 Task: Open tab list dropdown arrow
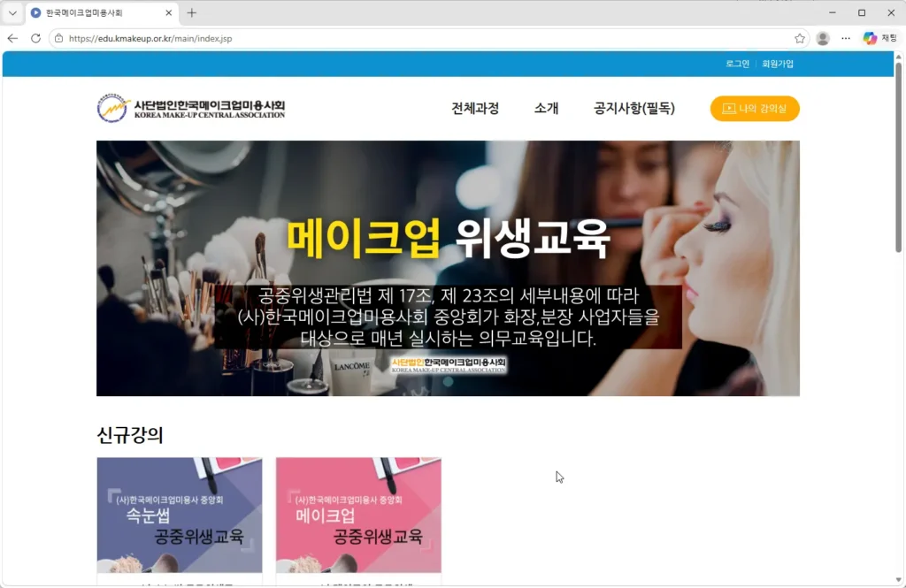12,12
